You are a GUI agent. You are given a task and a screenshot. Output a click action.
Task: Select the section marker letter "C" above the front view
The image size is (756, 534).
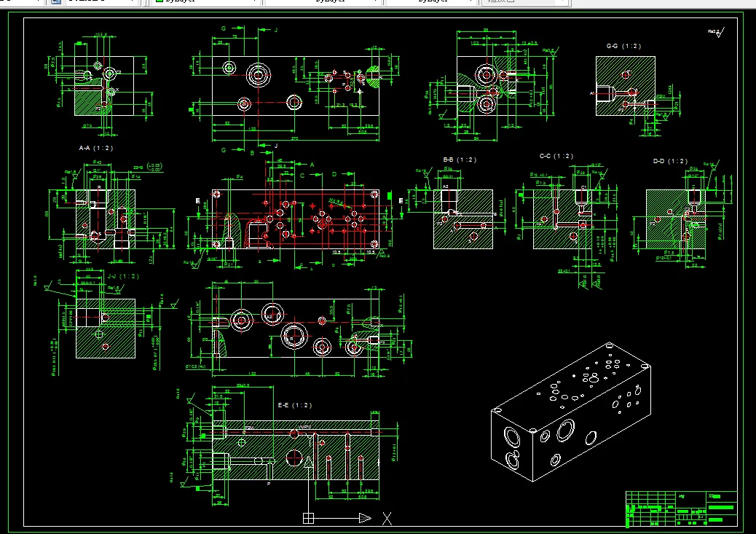(x=302, y=176)
